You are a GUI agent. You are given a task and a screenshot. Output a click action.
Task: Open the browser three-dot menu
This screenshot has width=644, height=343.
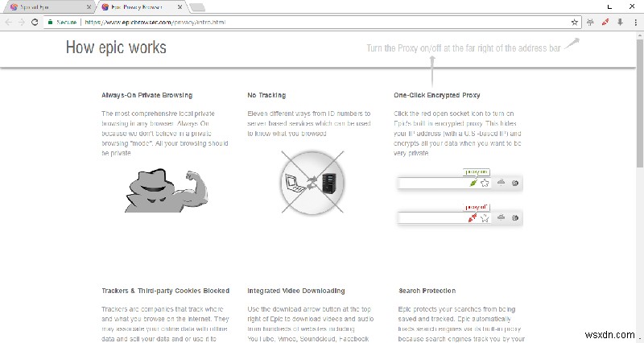(635, 23)
